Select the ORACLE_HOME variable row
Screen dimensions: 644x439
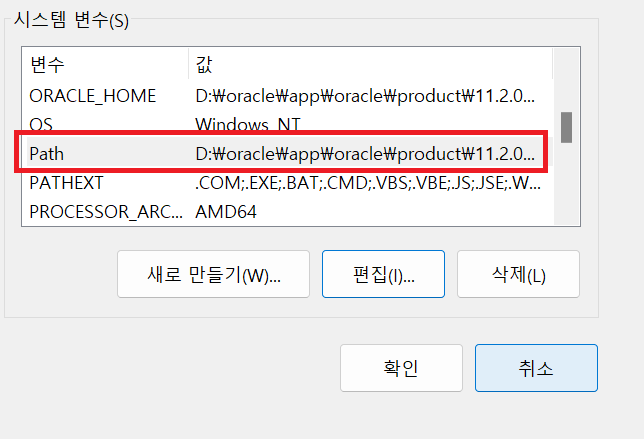point(288,96)
